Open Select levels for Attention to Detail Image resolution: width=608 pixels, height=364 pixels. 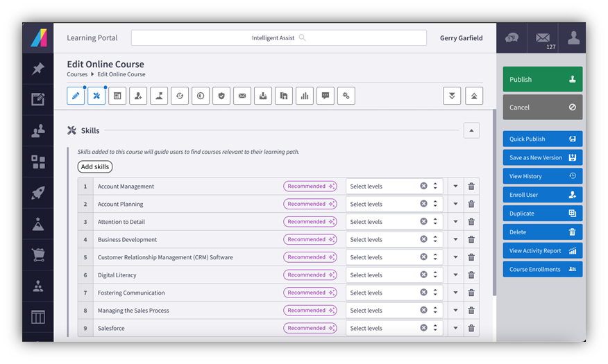(394, 222)
